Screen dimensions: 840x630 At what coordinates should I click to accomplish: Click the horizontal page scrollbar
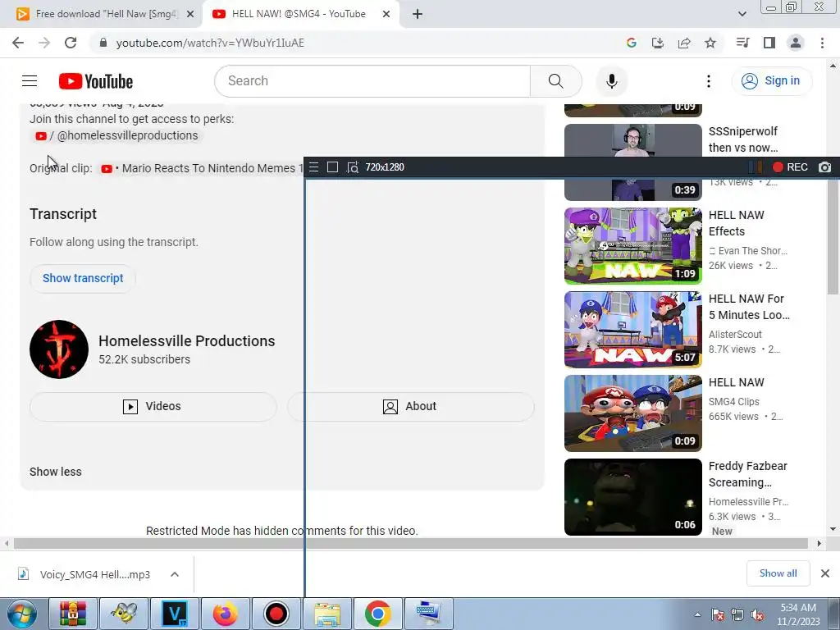pyautogui.click(x=412, y=543)
